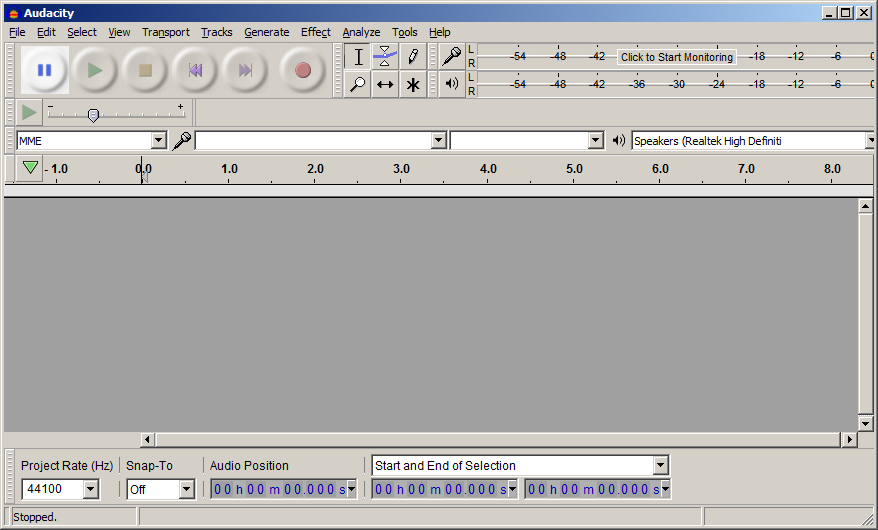
Task: Click the green triangle timeline options button
Action: coord(30,168)
